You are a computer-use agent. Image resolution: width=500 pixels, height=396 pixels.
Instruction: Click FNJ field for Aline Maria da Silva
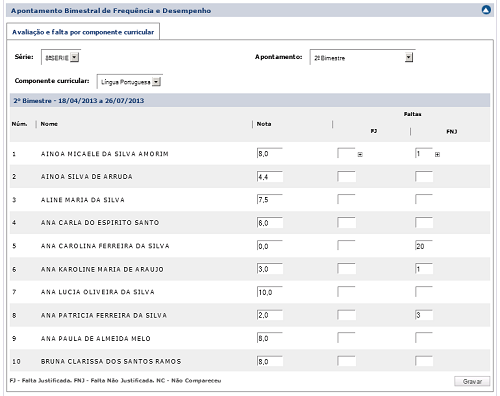tap(424, 200)
